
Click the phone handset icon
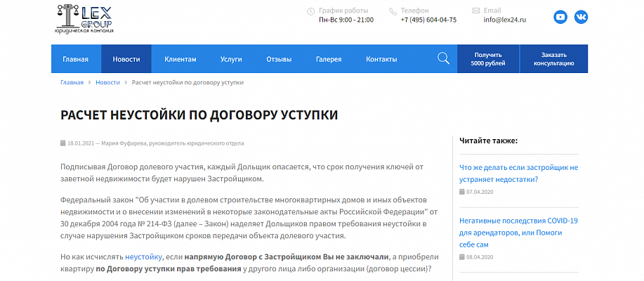coord(393,11)
